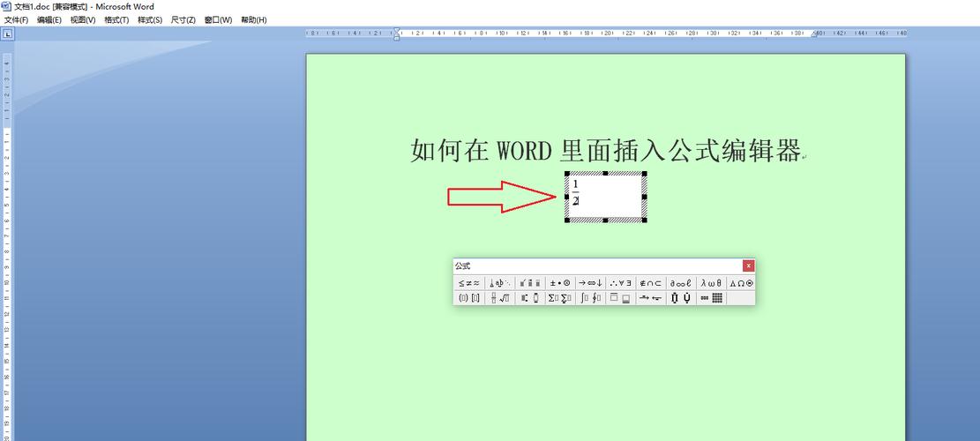This screenshot has height=441, width=980.
Task: Open set theory symbols palette (∉∩⊂)
Action: (651, 283)
